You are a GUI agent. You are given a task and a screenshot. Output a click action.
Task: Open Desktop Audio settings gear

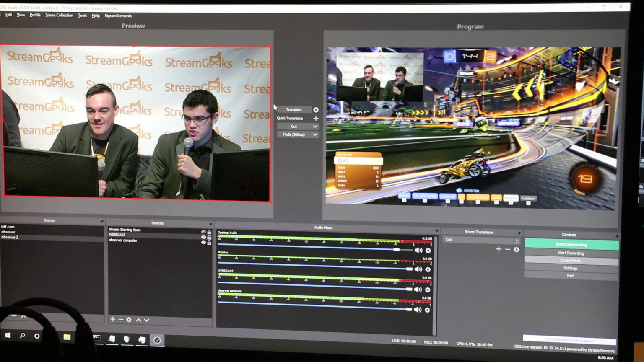point(428,251)
